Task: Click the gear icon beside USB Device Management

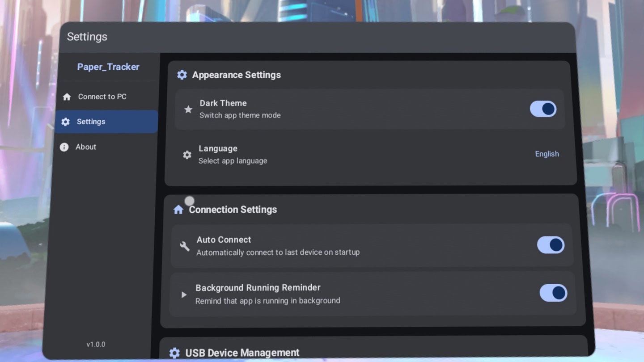Action: (174, 353)
